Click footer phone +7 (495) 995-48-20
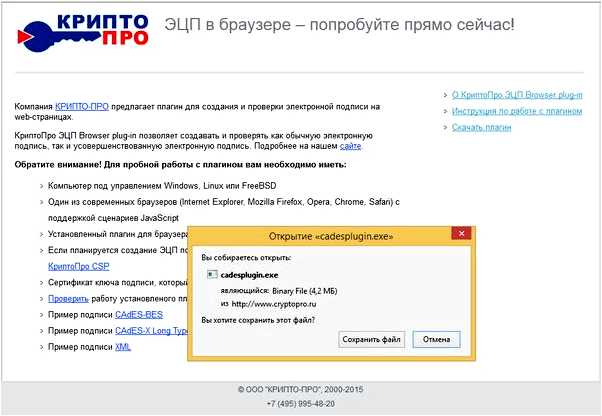This screenshot has width=602, height=416. point(301,404)
